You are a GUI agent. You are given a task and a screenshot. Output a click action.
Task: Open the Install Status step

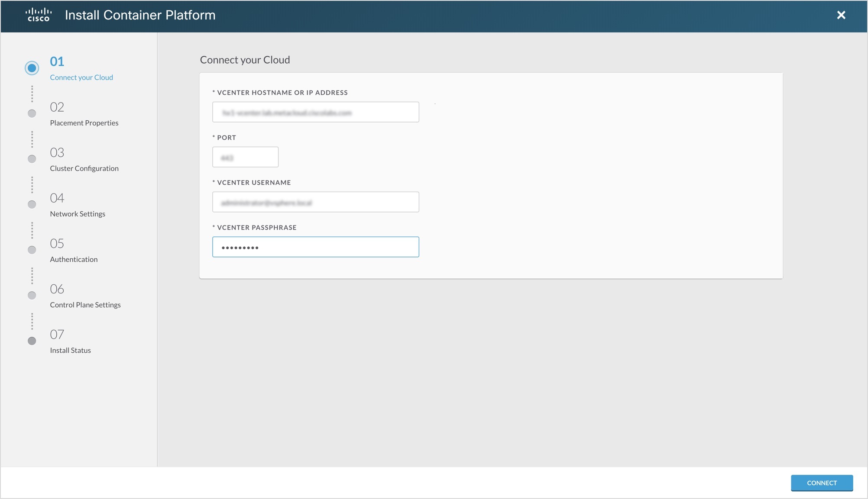coord(70,350)
